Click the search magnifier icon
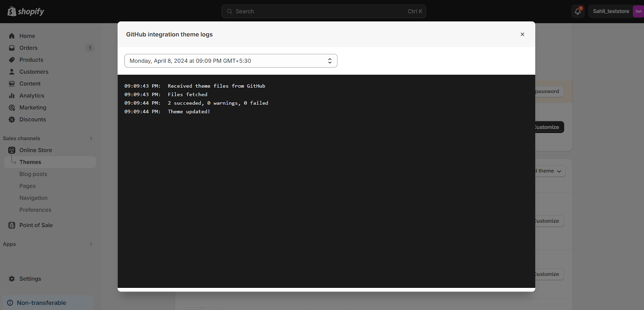644x310 pixels. [x=229, y=11]
